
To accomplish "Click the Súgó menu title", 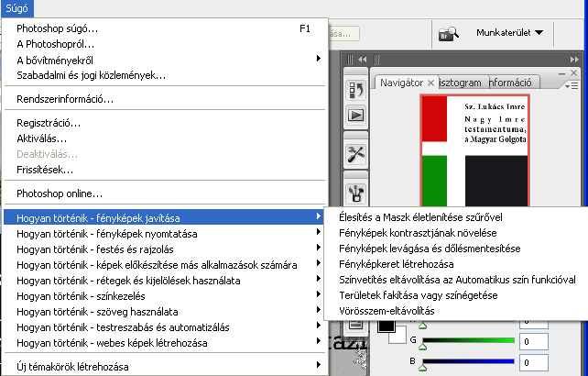I will point(16,8).
